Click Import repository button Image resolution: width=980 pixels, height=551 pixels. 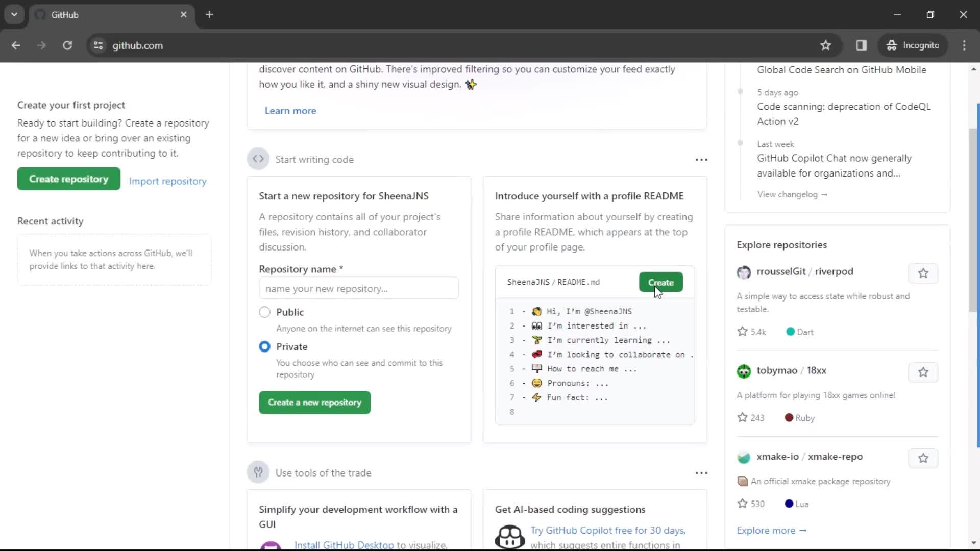tap(168, 181)
